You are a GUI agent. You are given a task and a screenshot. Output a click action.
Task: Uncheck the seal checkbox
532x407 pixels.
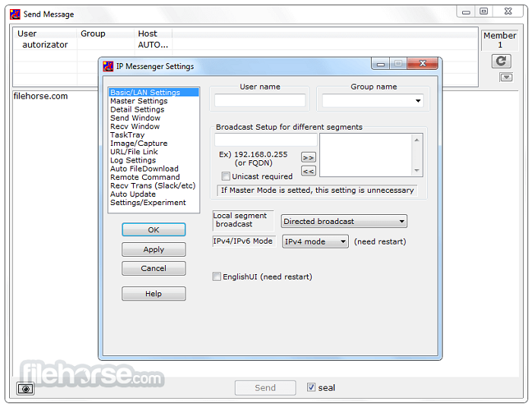click(311, 387)
